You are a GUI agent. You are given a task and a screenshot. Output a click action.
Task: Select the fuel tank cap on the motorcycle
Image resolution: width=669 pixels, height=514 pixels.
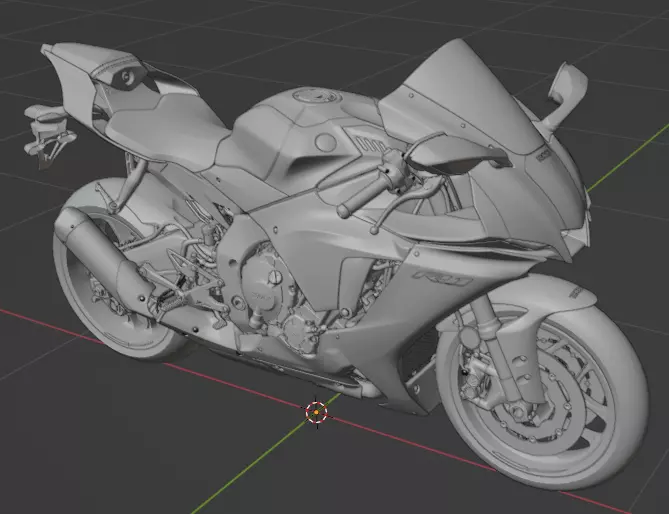[x=316, y=96]
